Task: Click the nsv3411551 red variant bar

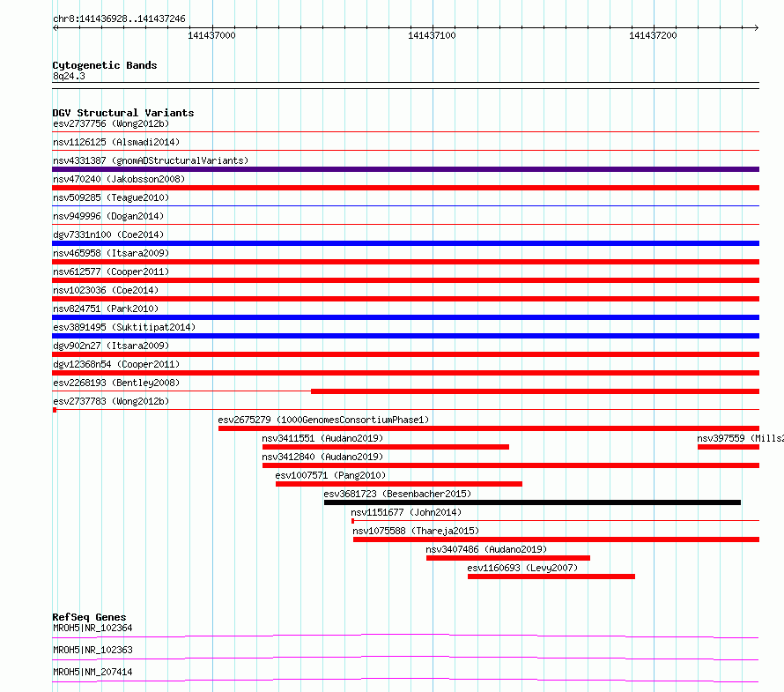Action: [386, 447]
